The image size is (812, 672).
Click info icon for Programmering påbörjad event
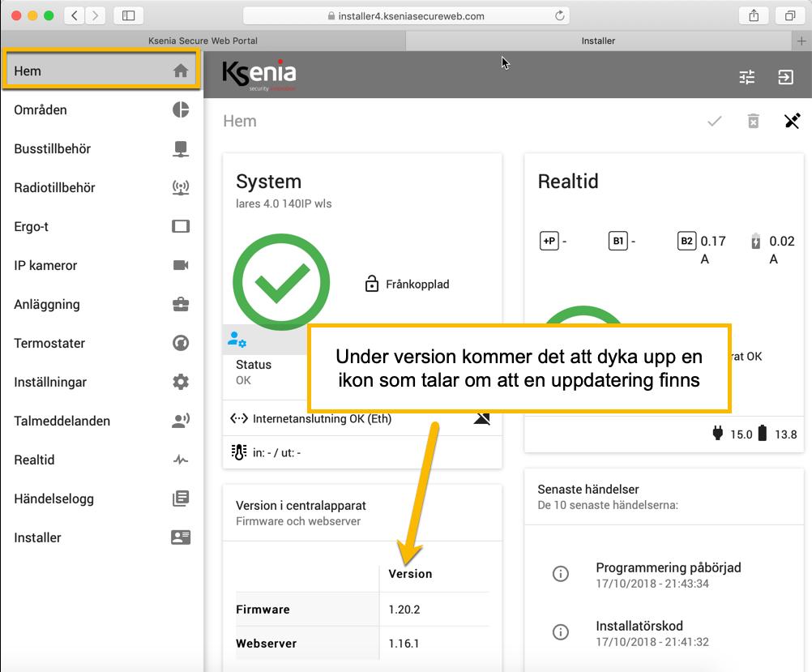560,574
